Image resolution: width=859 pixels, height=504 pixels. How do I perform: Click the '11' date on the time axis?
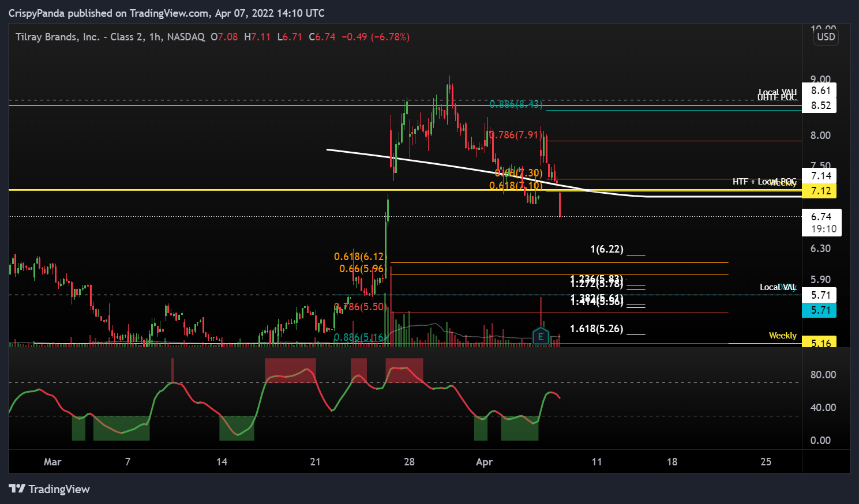click(x=597, y=462)
